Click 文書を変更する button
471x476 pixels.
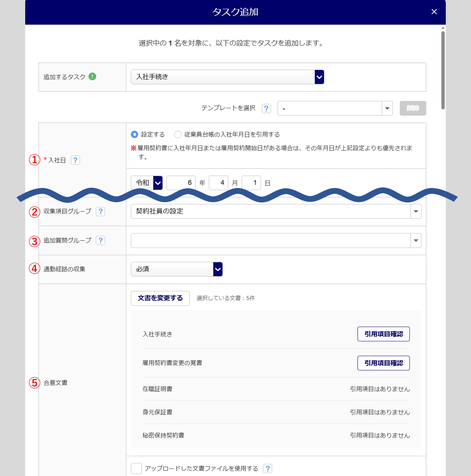click(160, 298)
